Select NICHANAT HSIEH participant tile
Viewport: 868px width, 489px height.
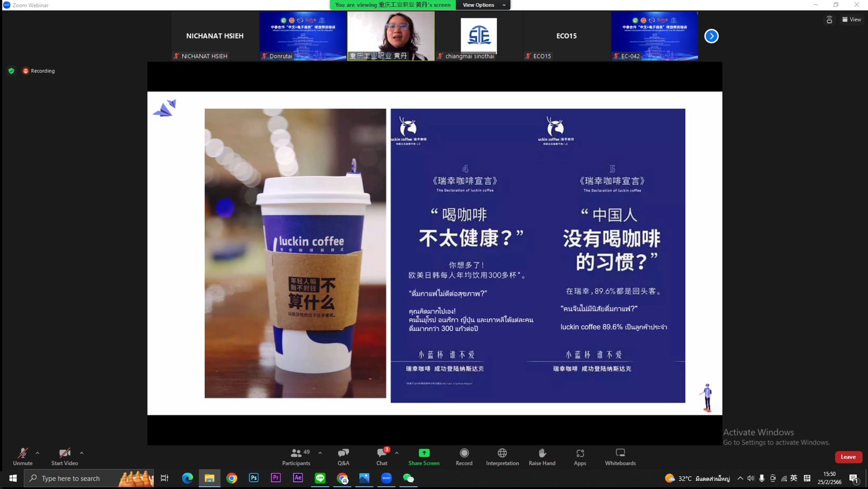215,36
